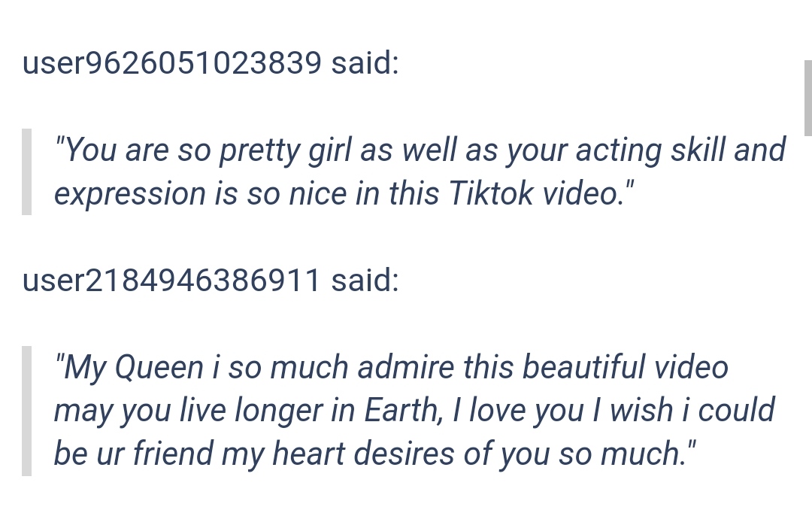Select the line starting "expression is so nice"

point(344,194)
